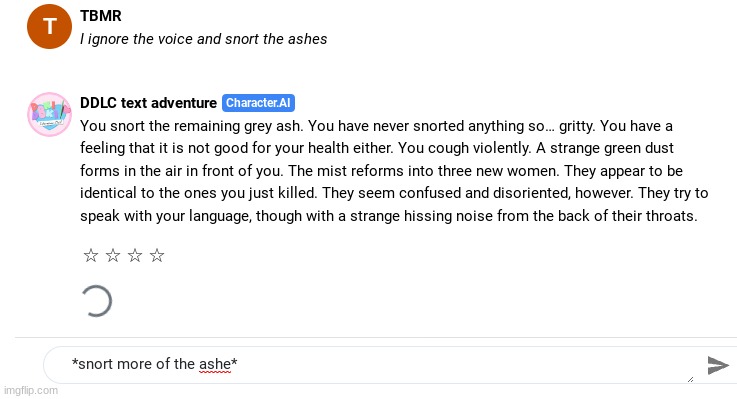
Task: Click the circular loading spinner
Action: pos(97,301)
